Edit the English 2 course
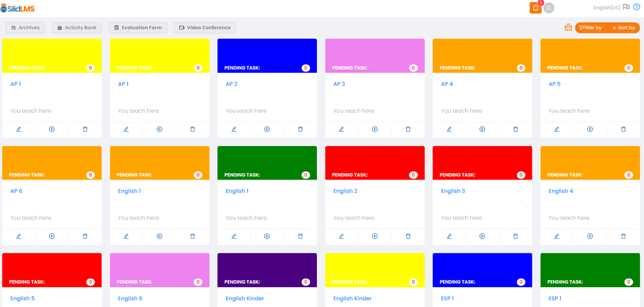Screen dimensions: 644x307 pos(341,236)
